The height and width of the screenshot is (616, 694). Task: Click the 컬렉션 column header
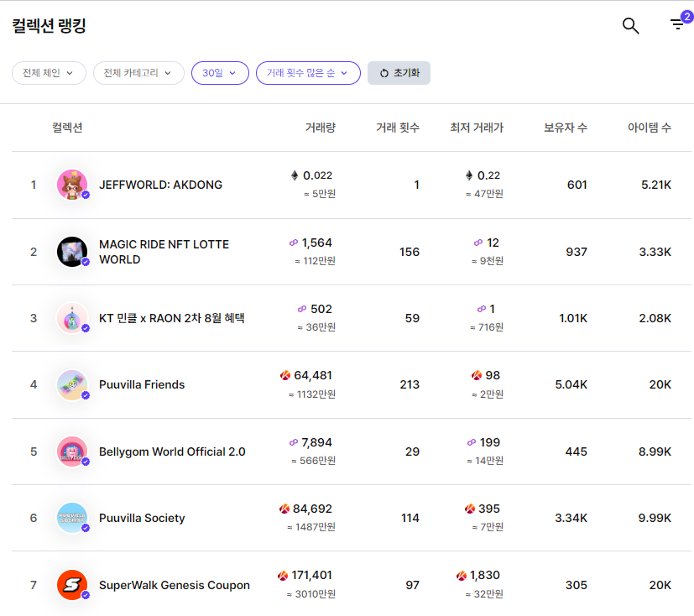coord(67,128)
